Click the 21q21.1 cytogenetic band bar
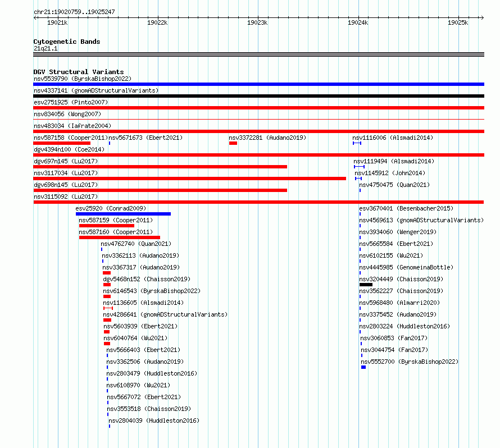Screen dimensions: 500x448 [258, 54]
